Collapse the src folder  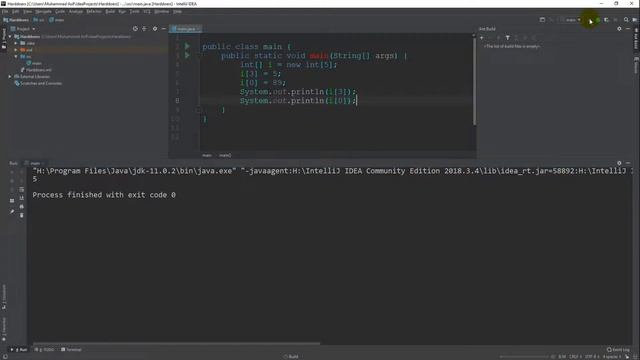[x=16, y=57]
